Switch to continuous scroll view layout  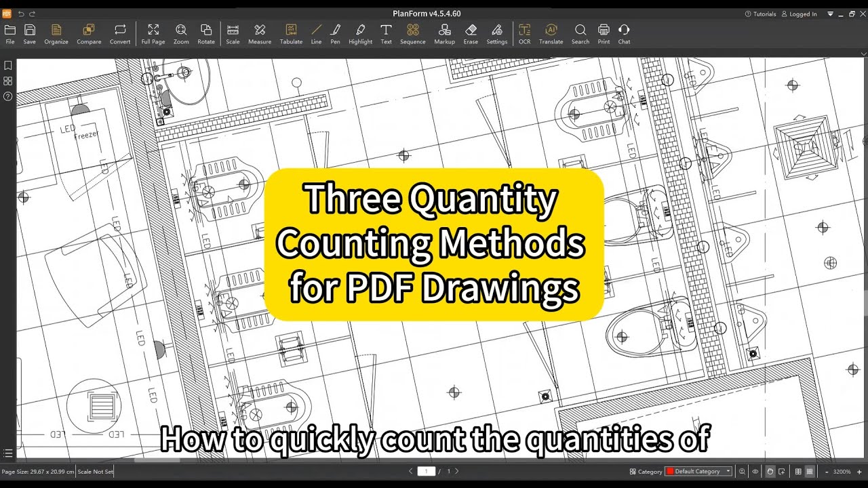810,471
